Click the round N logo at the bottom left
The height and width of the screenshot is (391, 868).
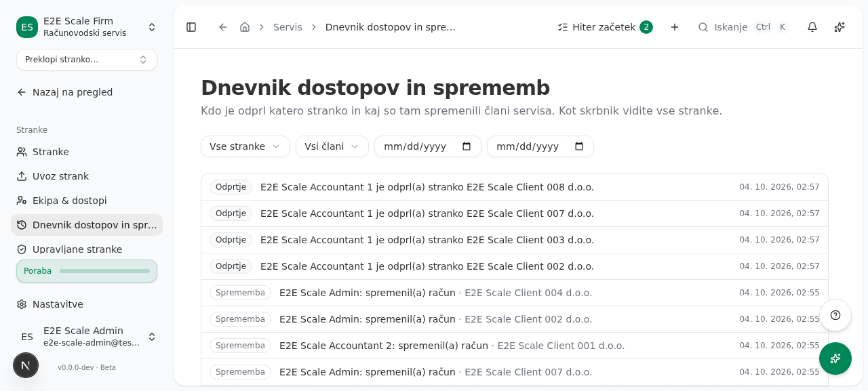coord(26,365)
